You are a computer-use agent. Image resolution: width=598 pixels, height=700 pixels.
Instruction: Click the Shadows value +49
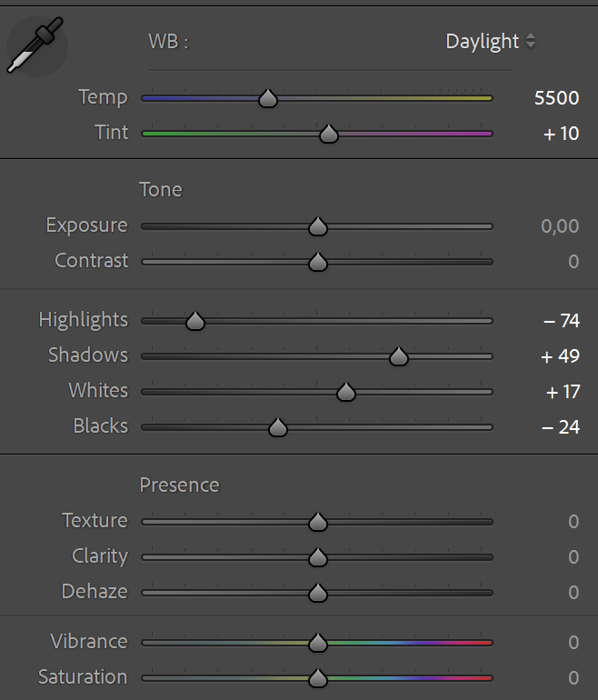560,355
